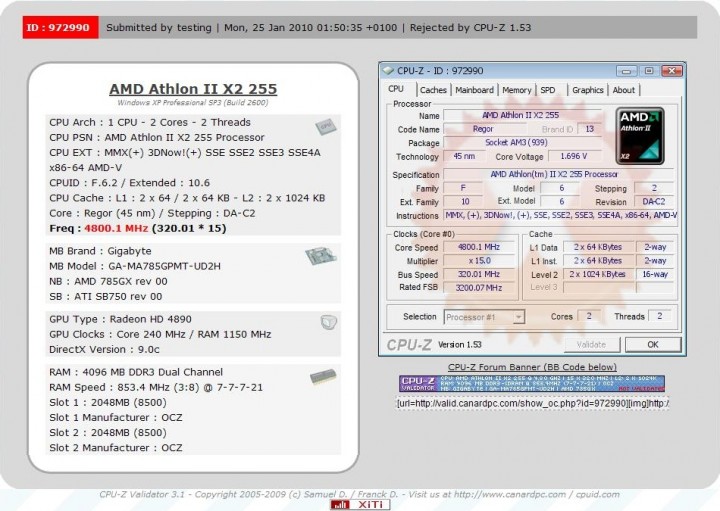Expand the Processor #1 selection dropdown
The height and width of the screenshot is (511, 720).
[518, 317]
